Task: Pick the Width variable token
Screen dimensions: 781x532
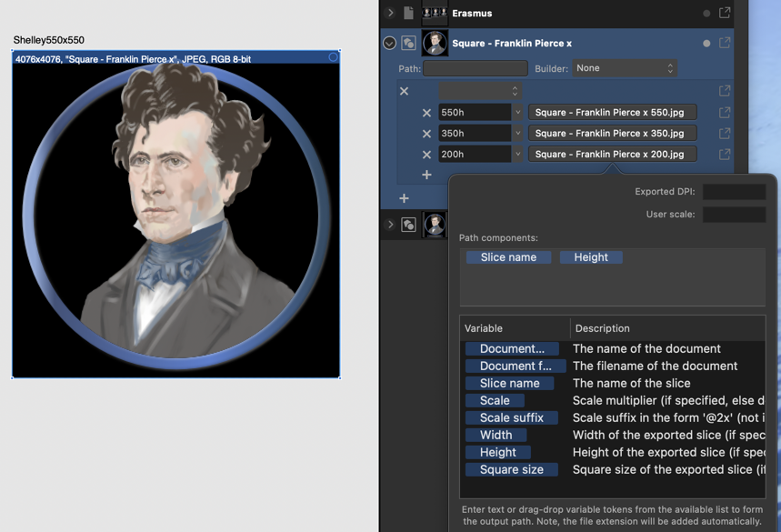Action: pos(496,436)
